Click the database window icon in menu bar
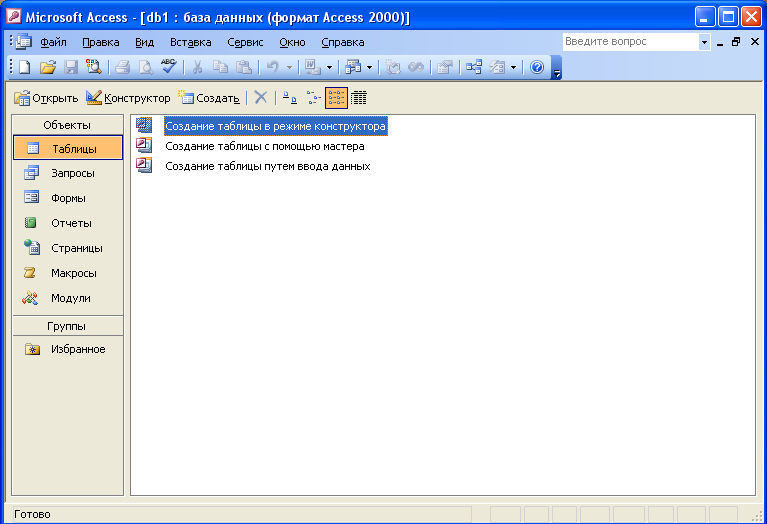Screen dimensions: 767x524 point(23,42)
